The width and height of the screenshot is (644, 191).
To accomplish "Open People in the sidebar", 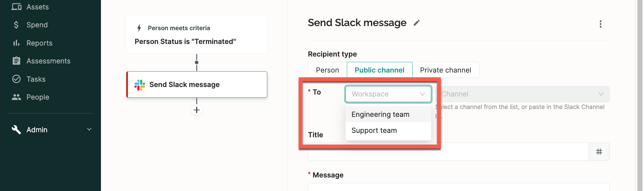I will point(38,97).
